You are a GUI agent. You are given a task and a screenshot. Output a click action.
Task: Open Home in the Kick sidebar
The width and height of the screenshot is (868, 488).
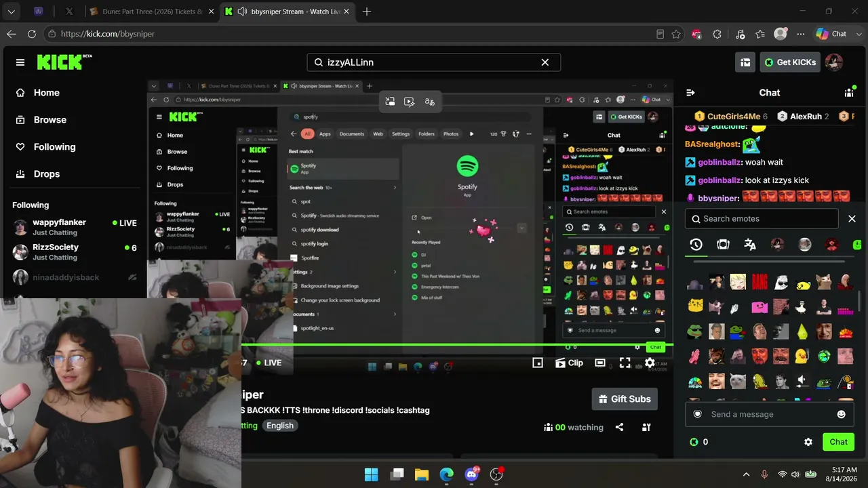(37, 93)
